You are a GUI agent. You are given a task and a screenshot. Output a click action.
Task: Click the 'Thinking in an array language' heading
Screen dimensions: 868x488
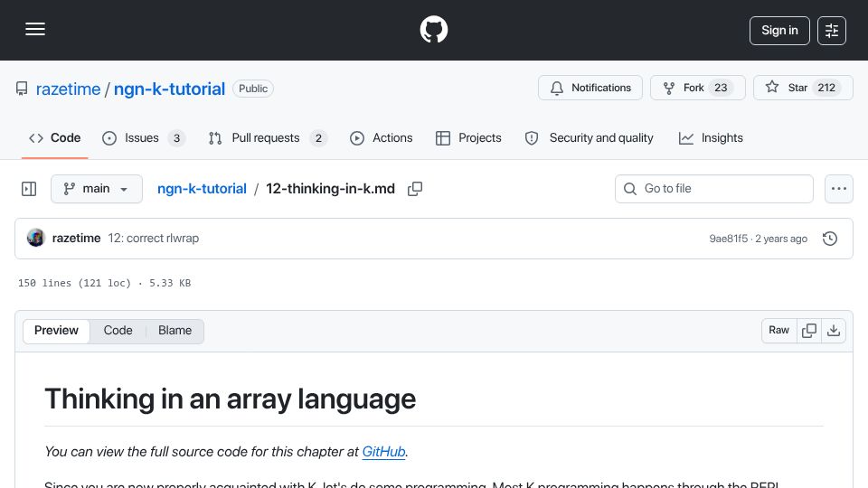(x=231, y=399)
